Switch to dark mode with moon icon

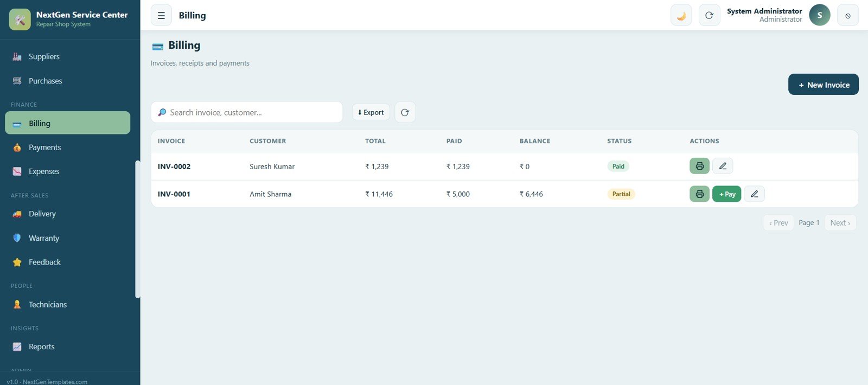[x=681, y=15]
